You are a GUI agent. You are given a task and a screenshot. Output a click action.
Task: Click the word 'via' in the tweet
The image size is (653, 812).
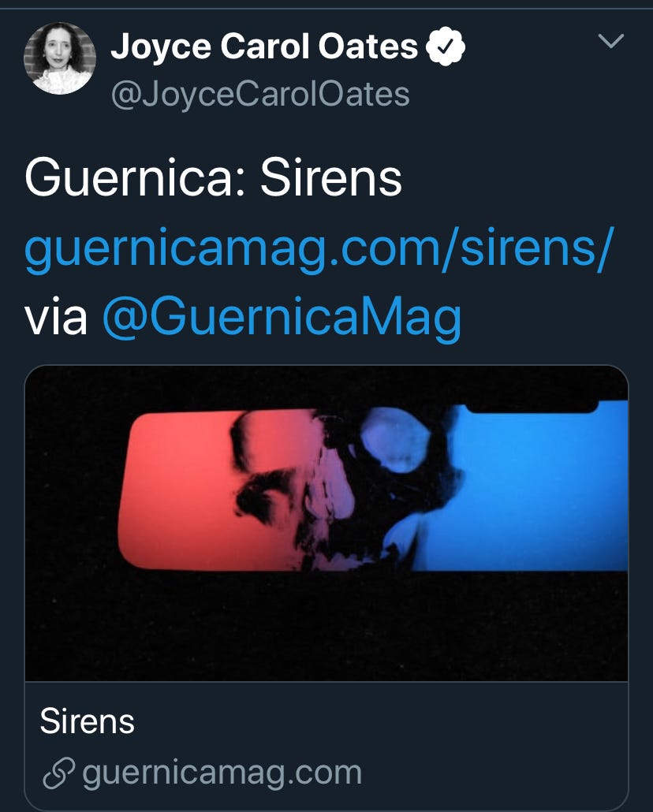55,318
